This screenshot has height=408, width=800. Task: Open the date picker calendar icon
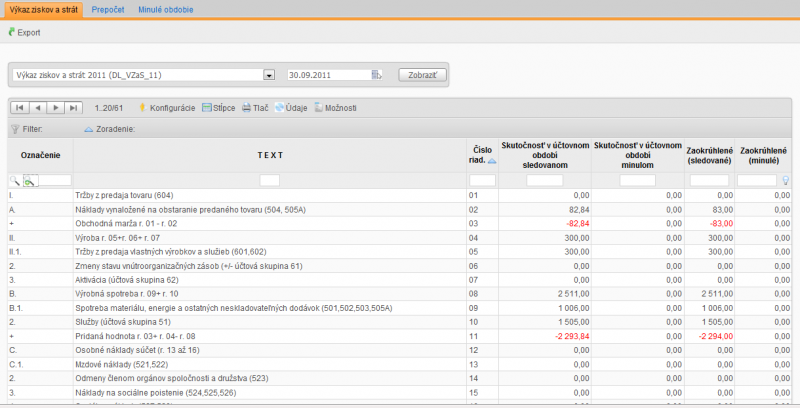pyautogui.click(x=378, y=75)
